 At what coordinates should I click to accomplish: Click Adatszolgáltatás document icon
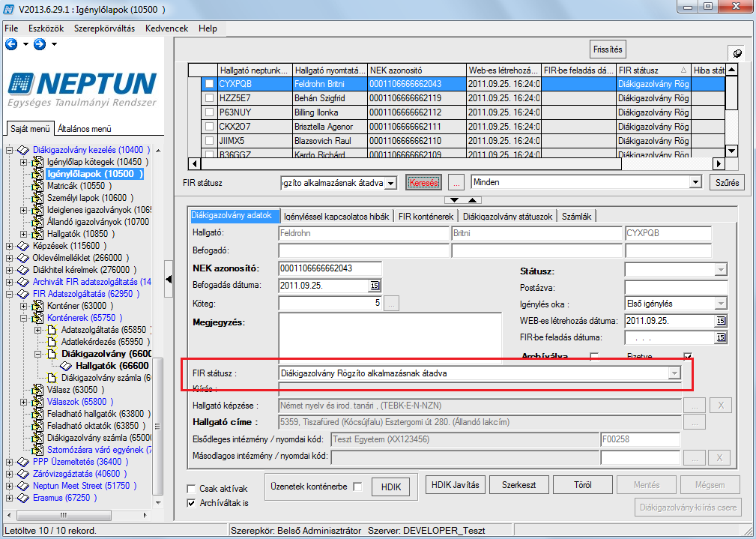click(x=52, y=330)
